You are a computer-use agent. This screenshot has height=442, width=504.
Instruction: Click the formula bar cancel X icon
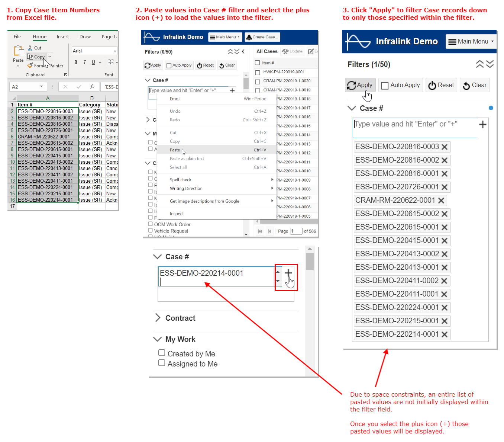(x=65, y=87)
